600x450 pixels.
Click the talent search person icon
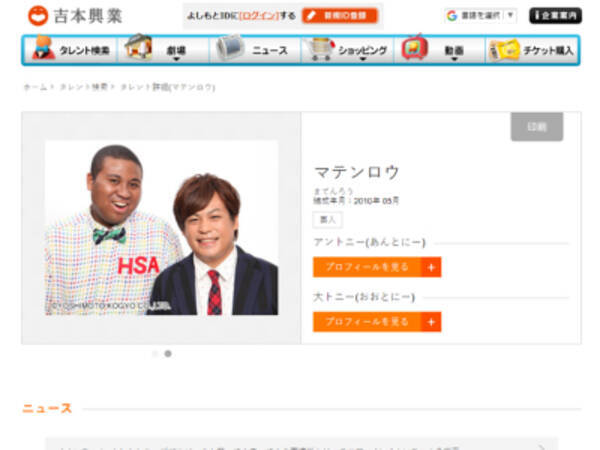point(43,47)
